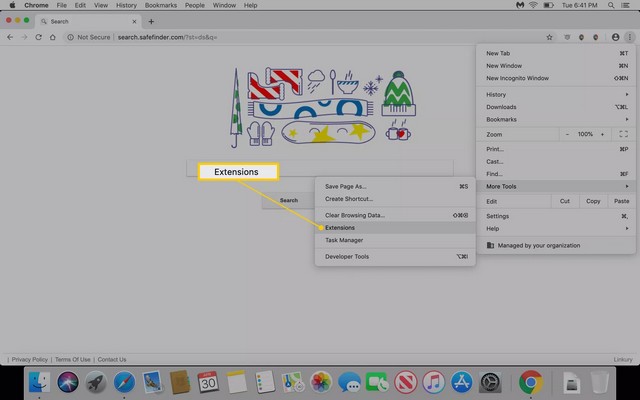Bookmark this page with the star icon
The height and width of the screenshot is (400, 640).
549,37
